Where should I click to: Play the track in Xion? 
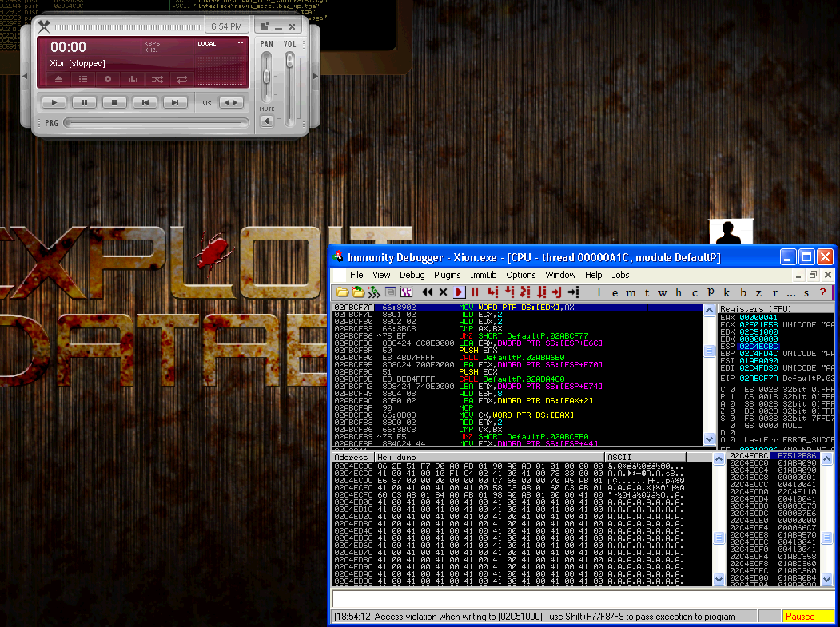click(54, 102)
